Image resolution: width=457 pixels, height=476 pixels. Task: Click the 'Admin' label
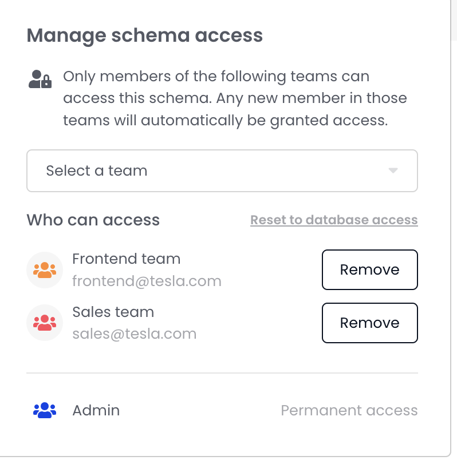click(96, 410)
